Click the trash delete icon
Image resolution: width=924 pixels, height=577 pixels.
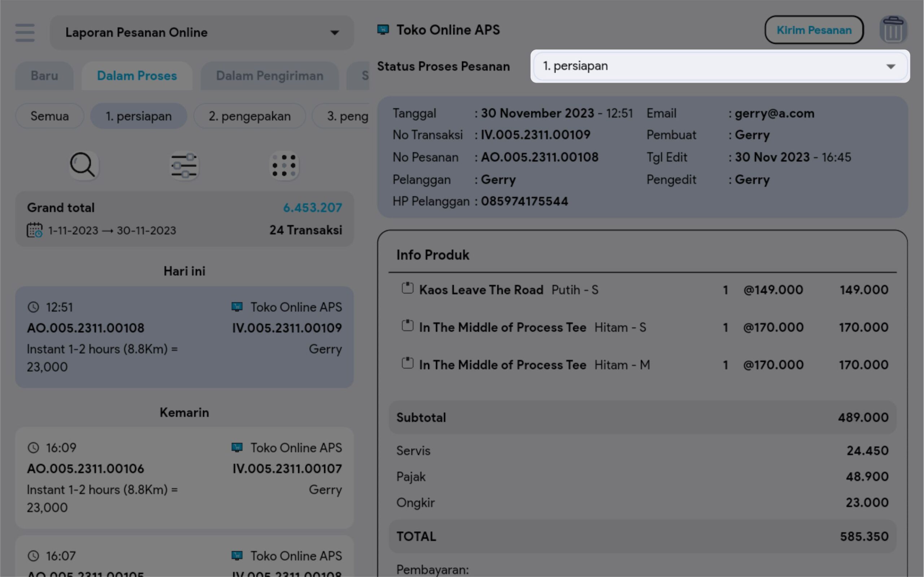(893, 30)
